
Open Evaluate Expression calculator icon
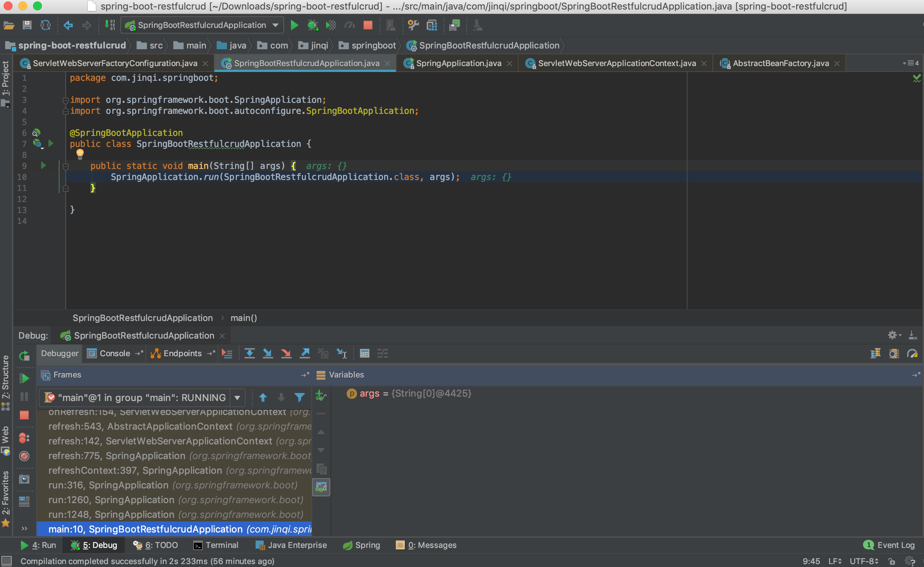[x=365, y=353]
